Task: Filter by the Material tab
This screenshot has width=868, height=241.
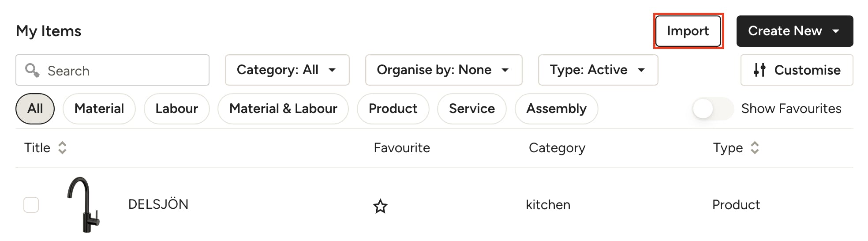Action: 99,109
